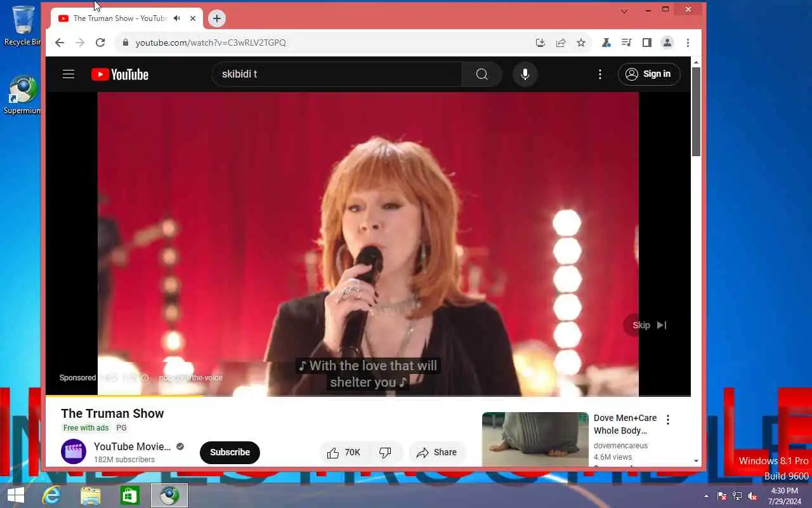Select Supermium desktop shortcut
812x508 pixels.
pyautogui.click(x=23, y=95)
